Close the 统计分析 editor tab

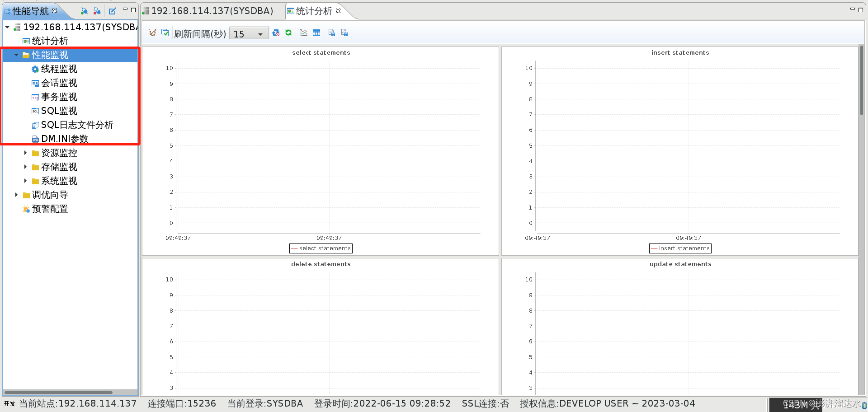point(338,10)
